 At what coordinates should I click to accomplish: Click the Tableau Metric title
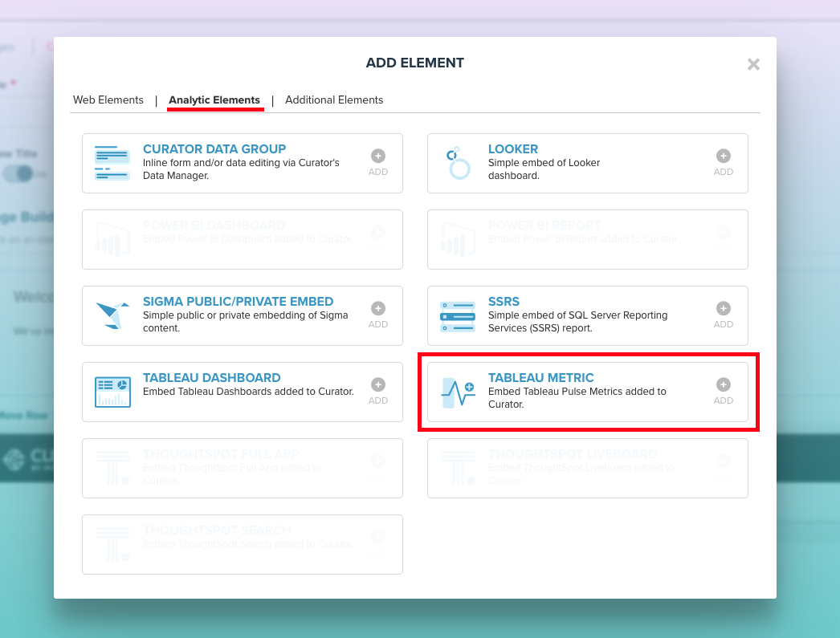pyautogui.click(x=540, y=378)
